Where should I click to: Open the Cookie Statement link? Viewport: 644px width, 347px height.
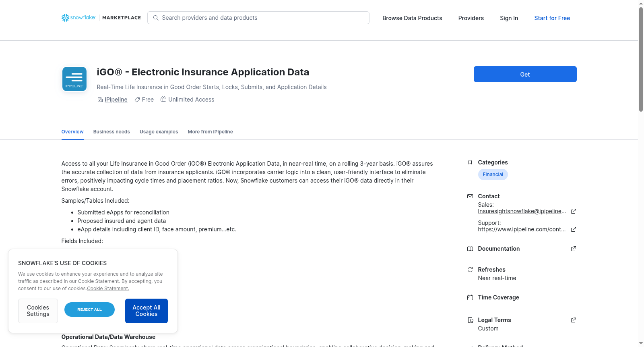[x=108, y=289]
